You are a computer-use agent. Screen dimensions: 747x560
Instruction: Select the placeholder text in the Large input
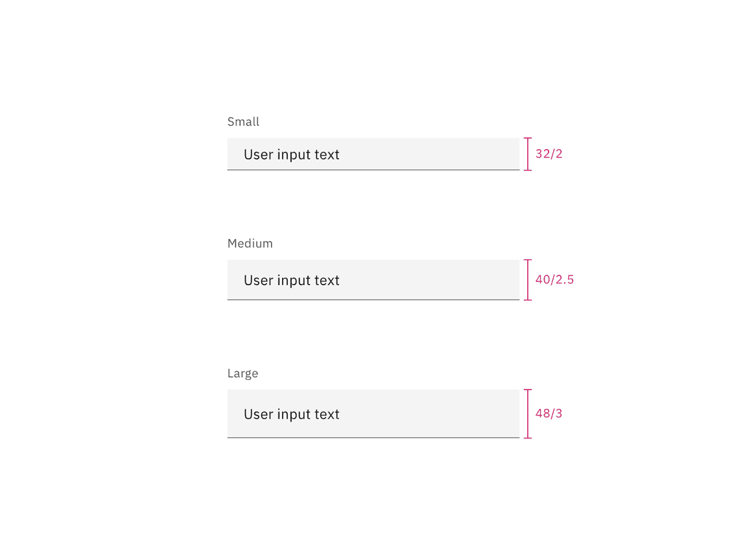(x=290, y=414)
